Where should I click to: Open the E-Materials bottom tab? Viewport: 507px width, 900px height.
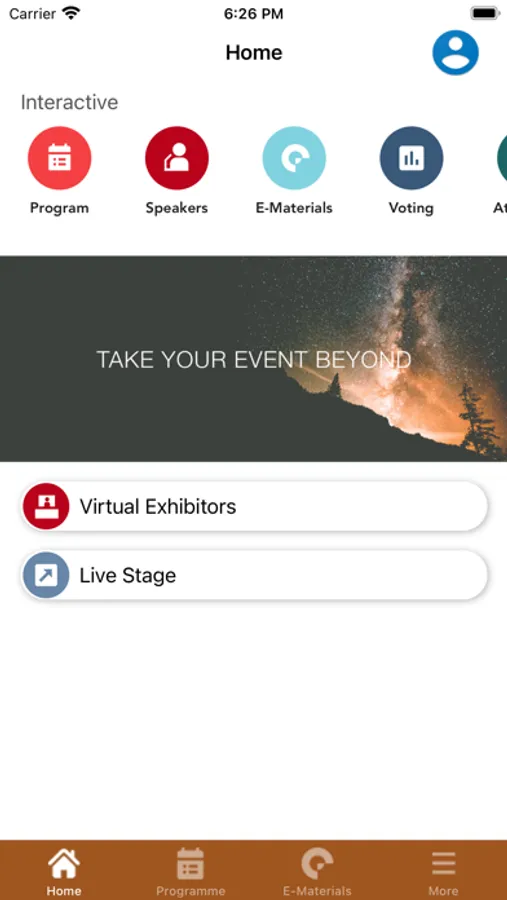[317, 871]
